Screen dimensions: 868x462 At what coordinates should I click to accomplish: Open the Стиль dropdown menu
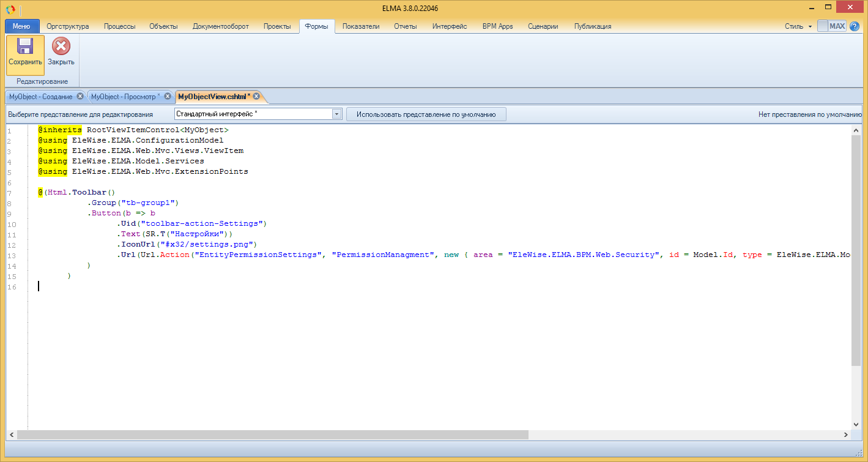(798, 26)
